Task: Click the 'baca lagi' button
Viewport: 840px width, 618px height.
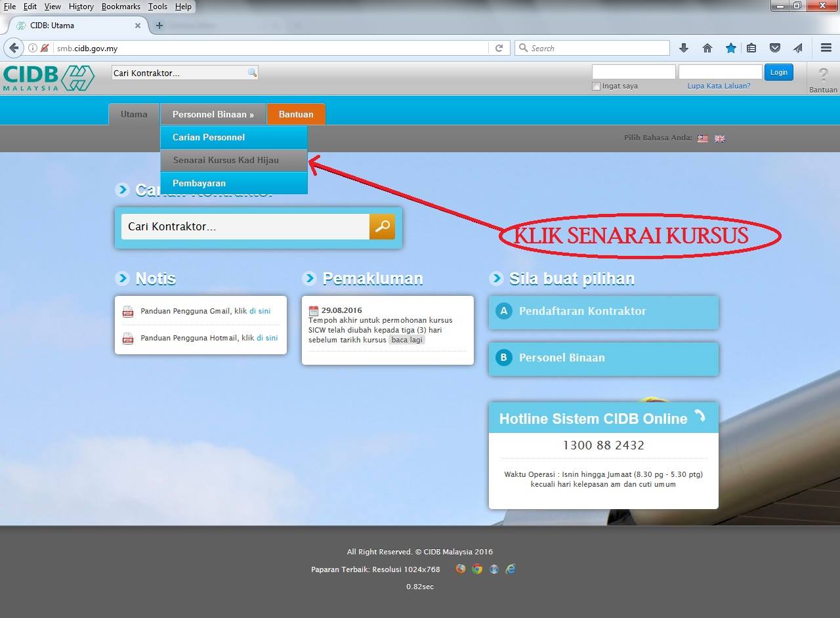Action: point(407,340)
